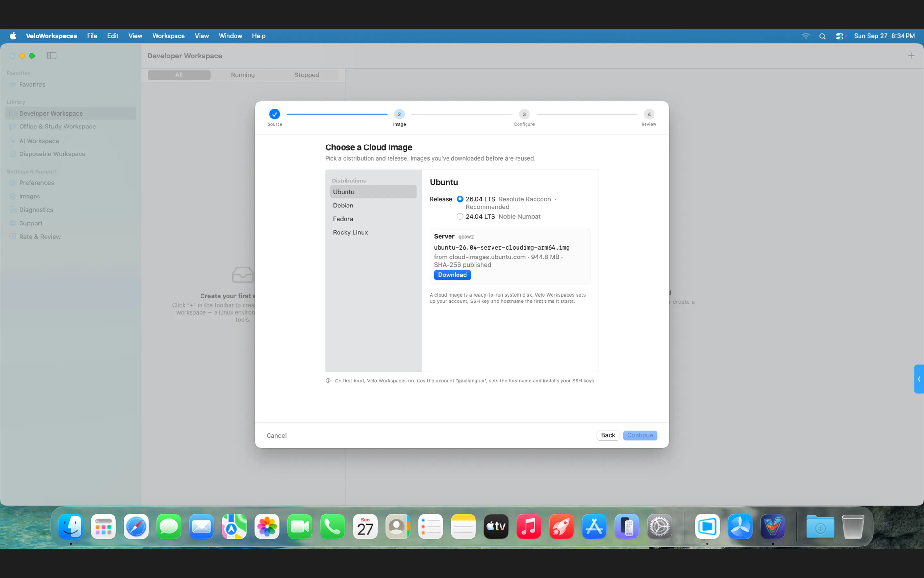Switch to the Stopped tab
This screenshot has height=578, width=924.
tap(307, 75)
